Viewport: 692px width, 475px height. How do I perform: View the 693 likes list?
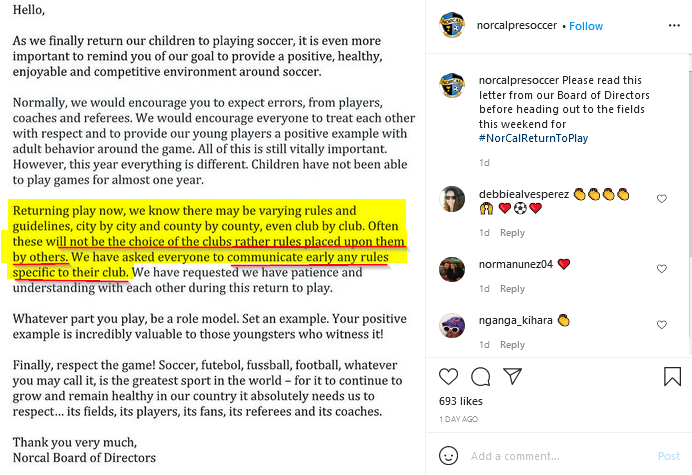(460, 401)
